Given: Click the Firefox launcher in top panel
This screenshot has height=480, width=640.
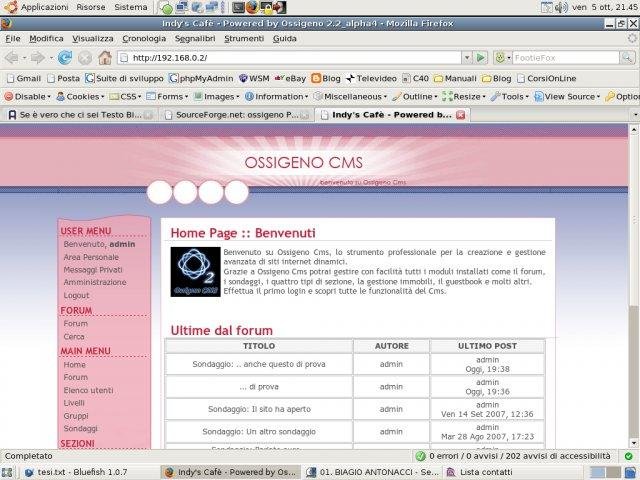Looking at the screenshot, I should coord(252,7).
